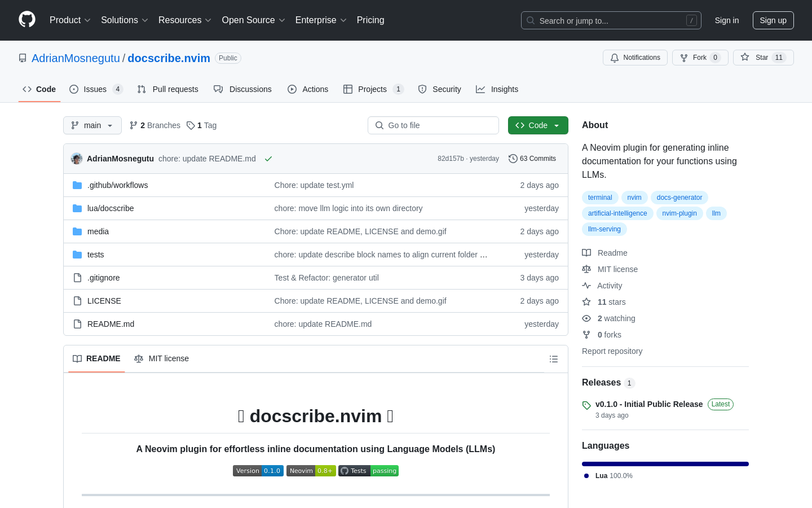Switch to the Security tab
The image size is (812, 508).
point(440,89)
